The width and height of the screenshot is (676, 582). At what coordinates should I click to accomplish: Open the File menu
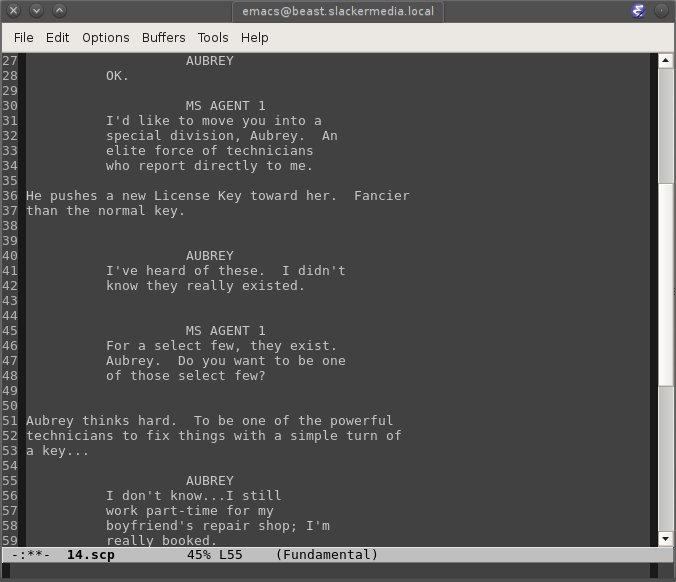tap(23, 37)
